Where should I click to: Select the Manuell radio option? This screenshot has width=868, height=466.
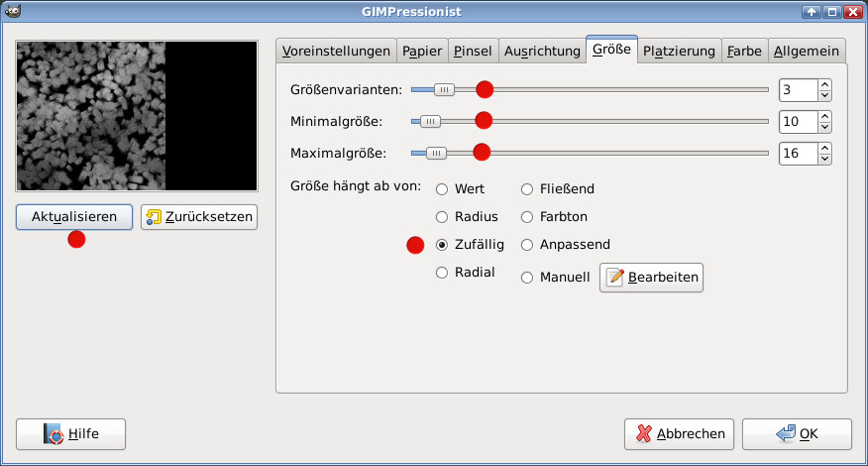(x=527, y=278)
